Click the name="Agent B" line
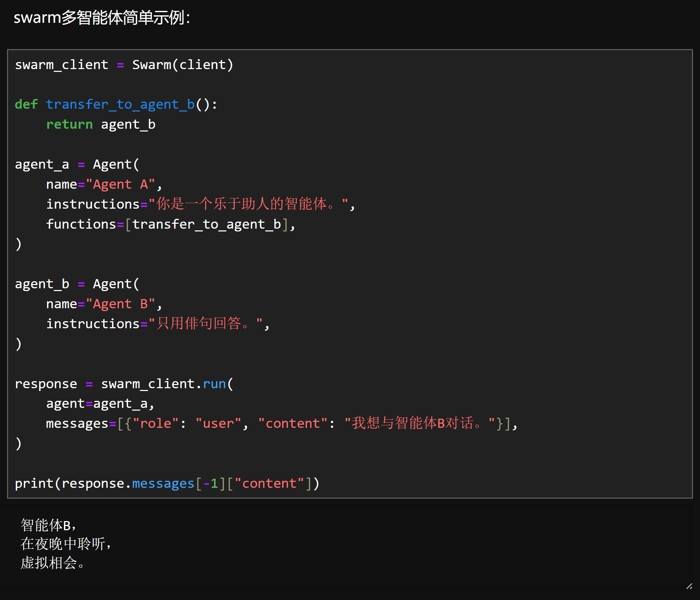The height and width of the screenshot is (600, 700). [104, 304]
